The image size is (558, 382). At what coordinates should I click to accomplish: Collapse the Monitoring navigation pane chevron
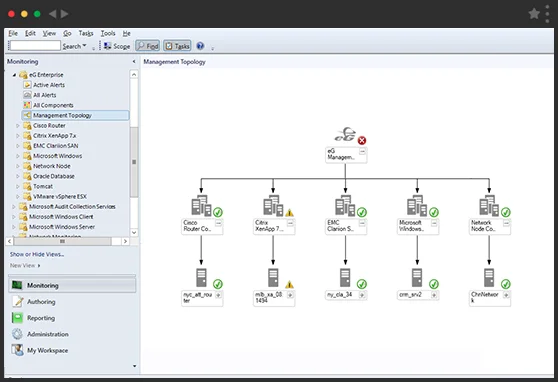[134, 62]
